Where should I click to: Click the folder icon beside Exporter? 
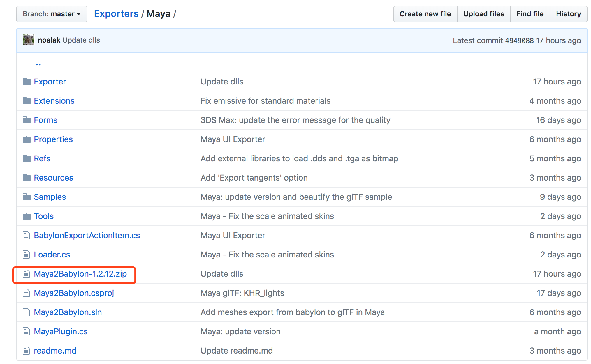27,82
